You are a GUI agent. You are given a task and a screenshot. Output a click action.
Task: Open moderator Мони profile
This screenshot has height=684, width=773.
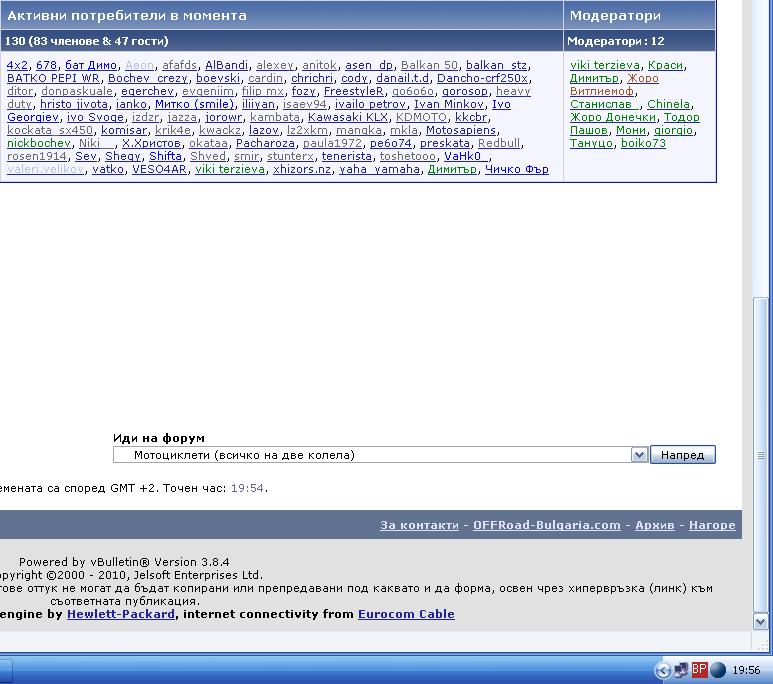[631, 130]
